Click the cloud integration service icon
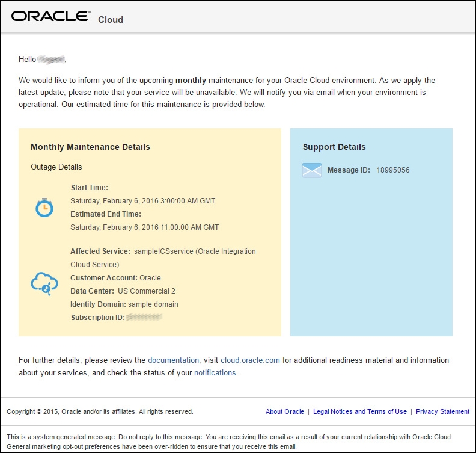The height and width of the screenshot is (453, 476). click(x=44, y=284)
